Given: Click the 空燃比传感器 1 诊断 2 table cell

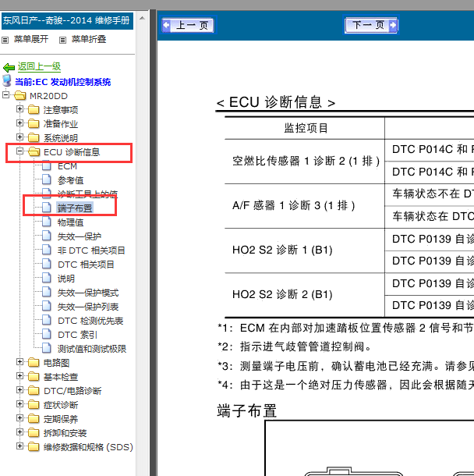Looking at the screenshot, I should click(305, 162).
